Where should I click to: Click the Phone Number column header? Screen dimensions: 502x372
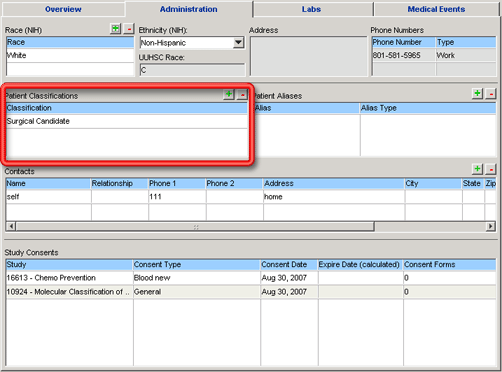404,42
